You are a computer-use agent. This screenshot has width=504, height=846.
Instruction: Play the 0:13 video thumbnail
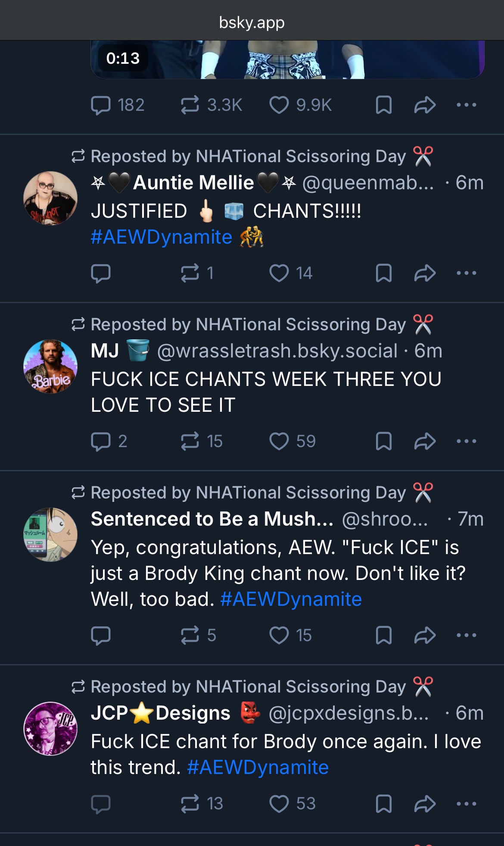click(x=287, y=60)
